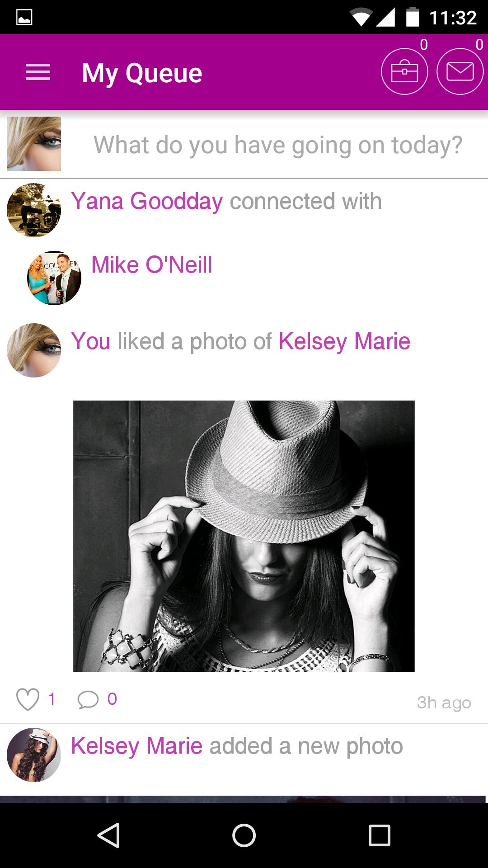Open the Kelsey Marie link in liked-photo post
The width and height of the screenshot is (488, 868).
(344, 341)
